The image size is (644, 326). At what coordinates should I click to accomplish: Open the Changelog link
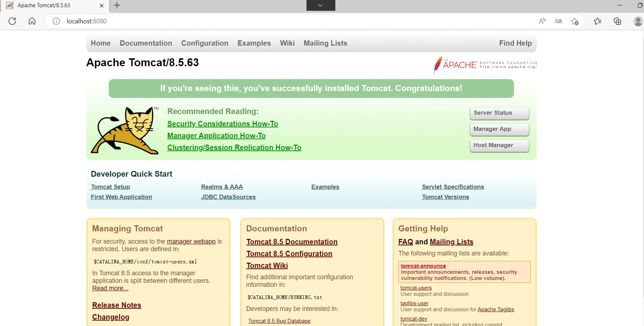[111, 317]
